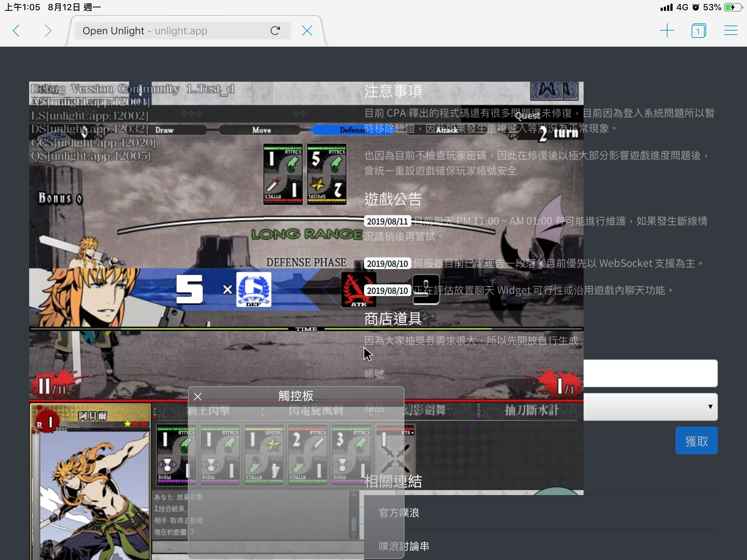This screenshot has height=560, width=747.
Task: Select the first Attack 1 hand card
Action: click(176, 455)
